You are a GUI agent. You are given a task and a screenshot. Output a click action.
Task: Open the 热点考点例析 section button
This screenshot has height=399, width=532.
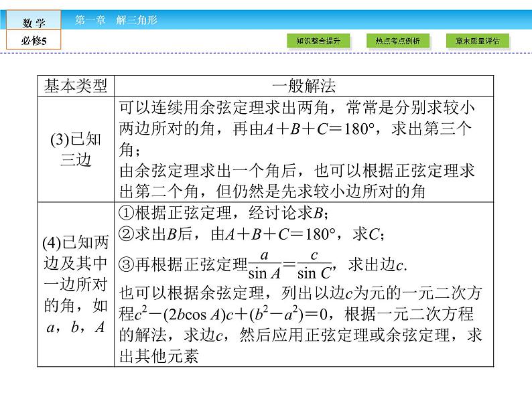[397, 42]
